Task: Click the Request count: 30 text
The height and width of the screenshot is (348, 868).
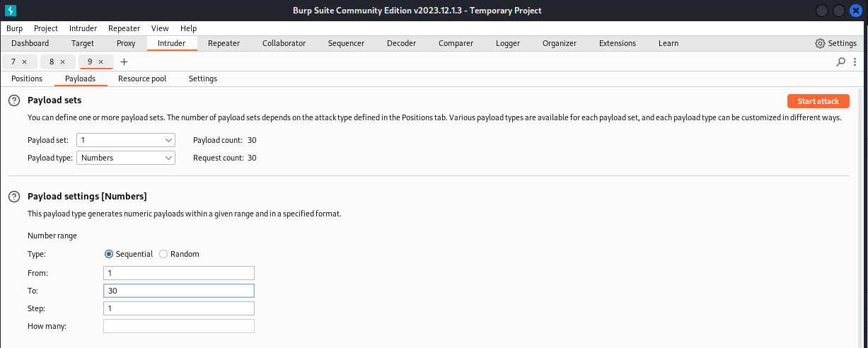Action: click(225, 158)
